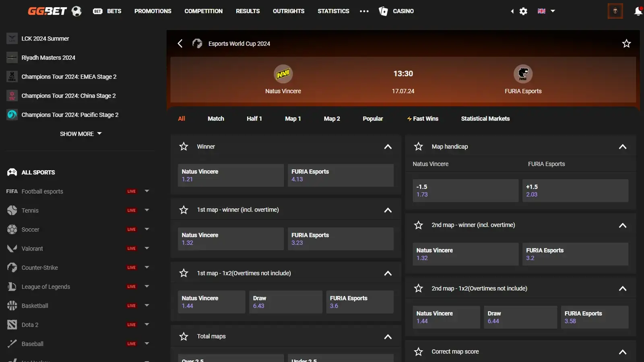Collapse the Winner market
The height and width of the screenshot is (362, 644).
388,147
